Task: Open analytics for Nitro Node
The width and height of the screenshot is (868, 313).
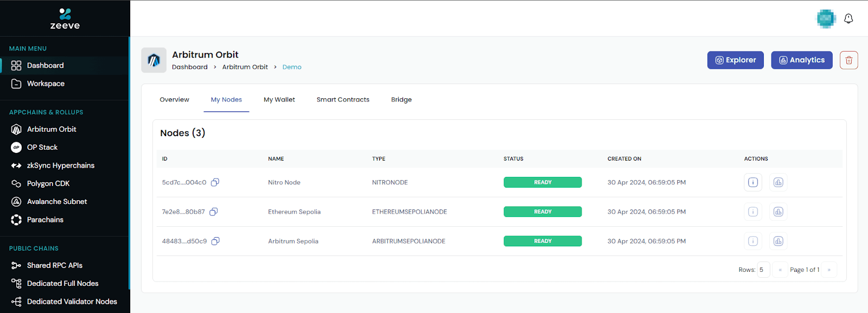Action: click(x=778, y=182)
